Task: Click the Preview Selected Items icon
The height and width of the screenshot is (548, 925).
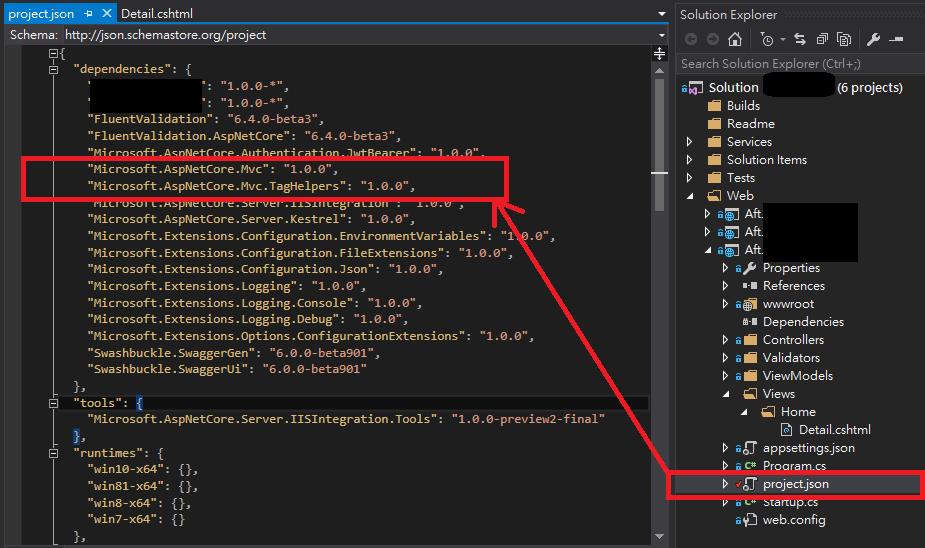Action: point(896,40)
